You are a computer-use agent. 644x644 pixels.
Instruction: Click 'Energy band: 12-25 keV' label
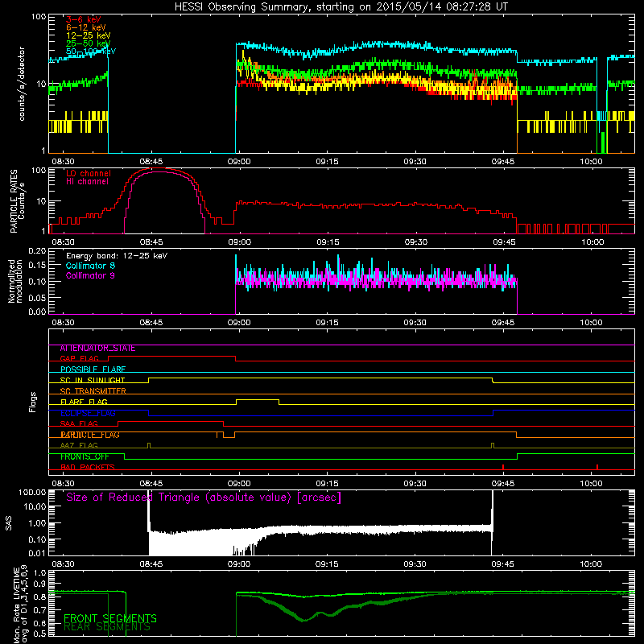pyautogui.click(x=117, y=256)
